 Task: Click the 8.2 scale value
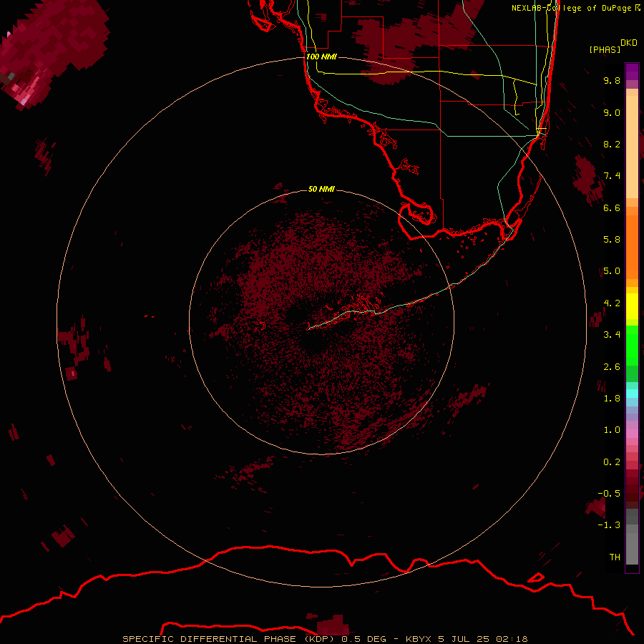coord(612,144)
